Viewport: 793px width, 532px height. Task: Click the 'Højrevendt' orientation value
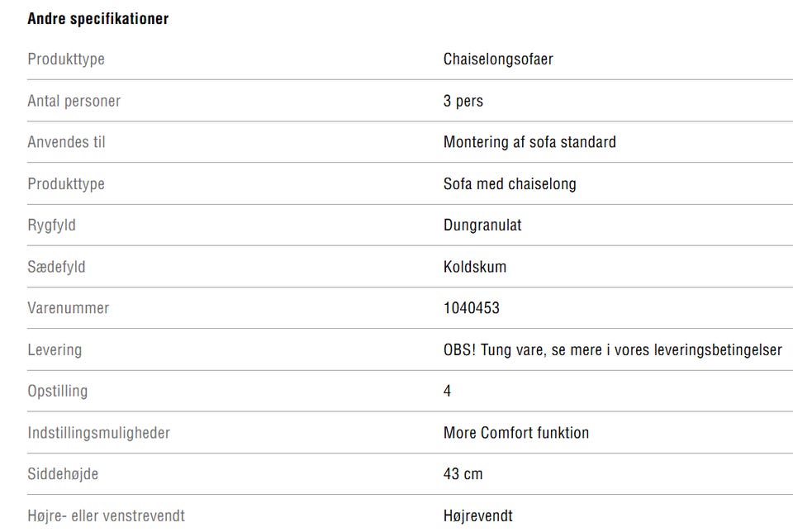(x=477, y=516)
